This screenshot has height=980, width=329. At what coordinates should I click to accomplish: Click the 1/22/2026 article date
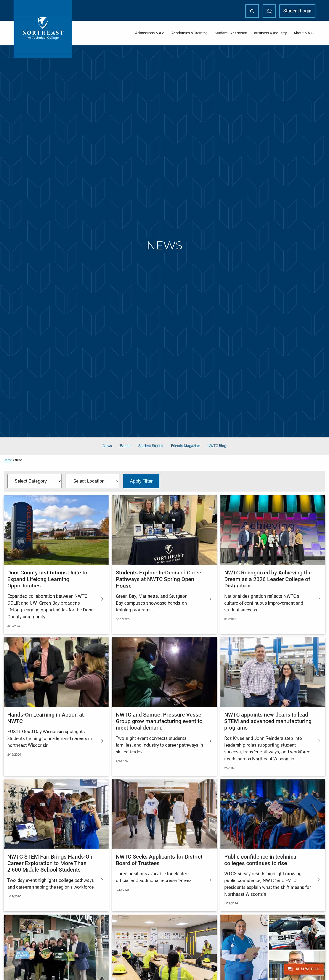(x=231, y=903)
